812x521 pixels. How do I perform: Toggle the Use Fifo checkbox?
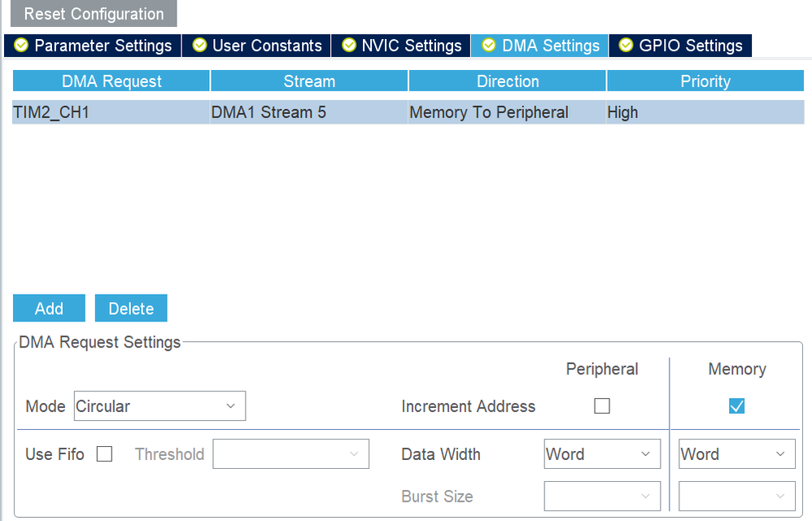pos(104,454)
